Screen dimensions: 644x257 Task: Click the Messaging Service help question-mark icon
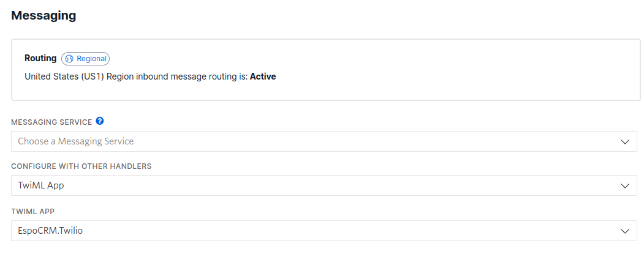click(x=100, y=122)
